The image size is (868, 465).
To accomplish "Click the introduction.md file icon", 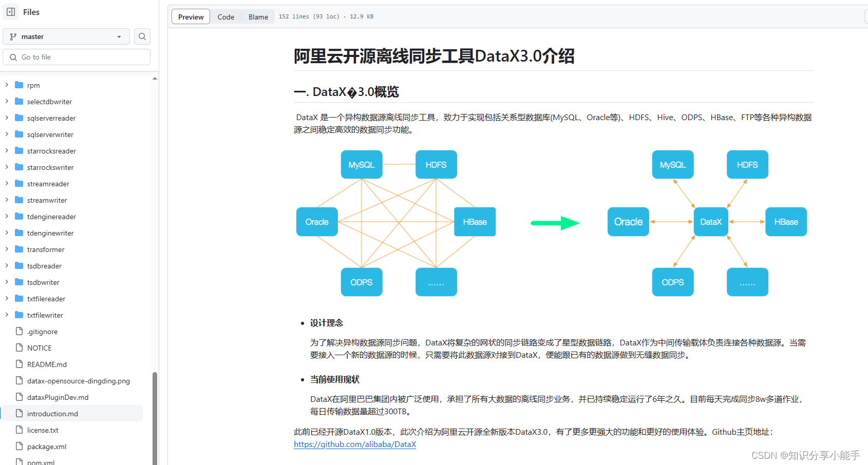I will [20, 413].
